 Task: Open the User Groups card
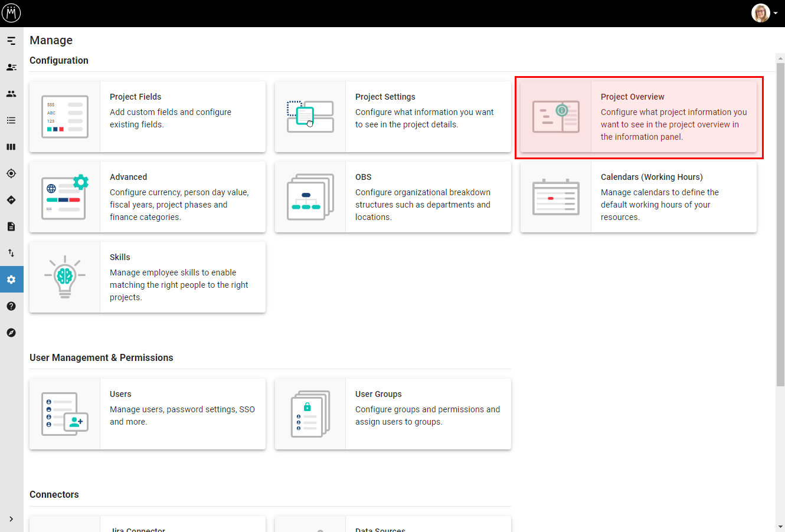[393, 414]
